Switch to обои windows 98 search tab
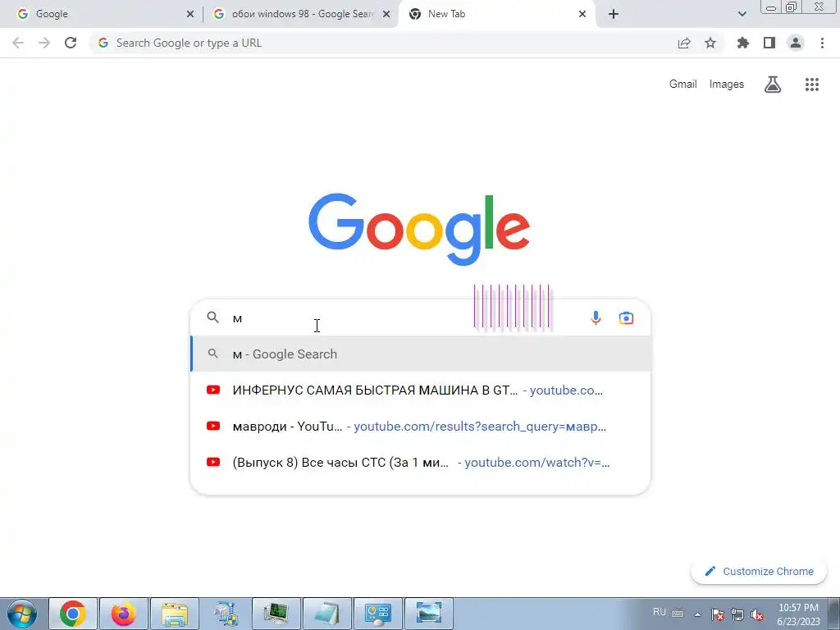 point(302,14)
